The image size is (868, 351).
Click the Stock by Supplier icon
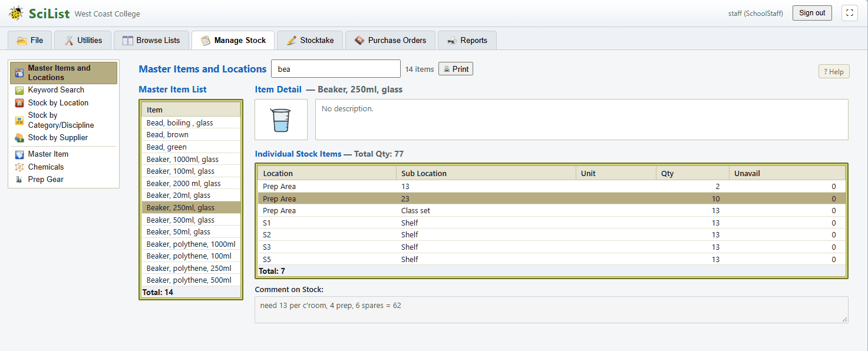(19, 138)
